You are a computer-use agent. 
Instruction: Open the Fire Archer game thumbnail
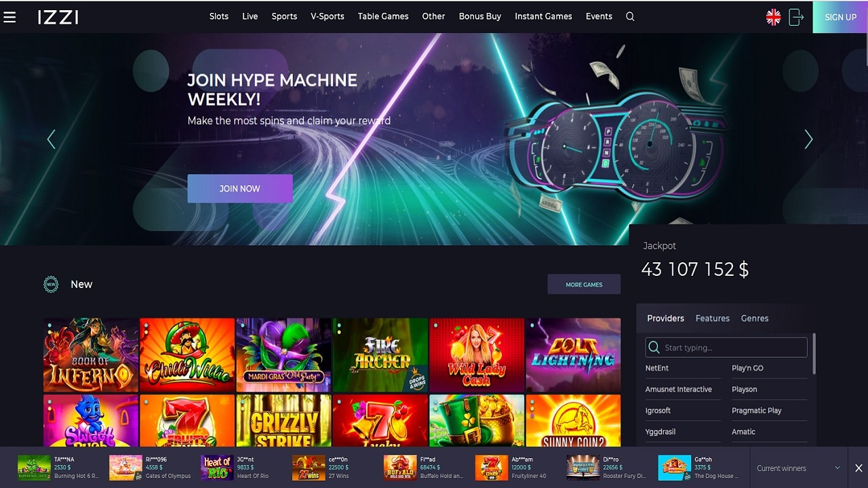(x=380, y=355)
